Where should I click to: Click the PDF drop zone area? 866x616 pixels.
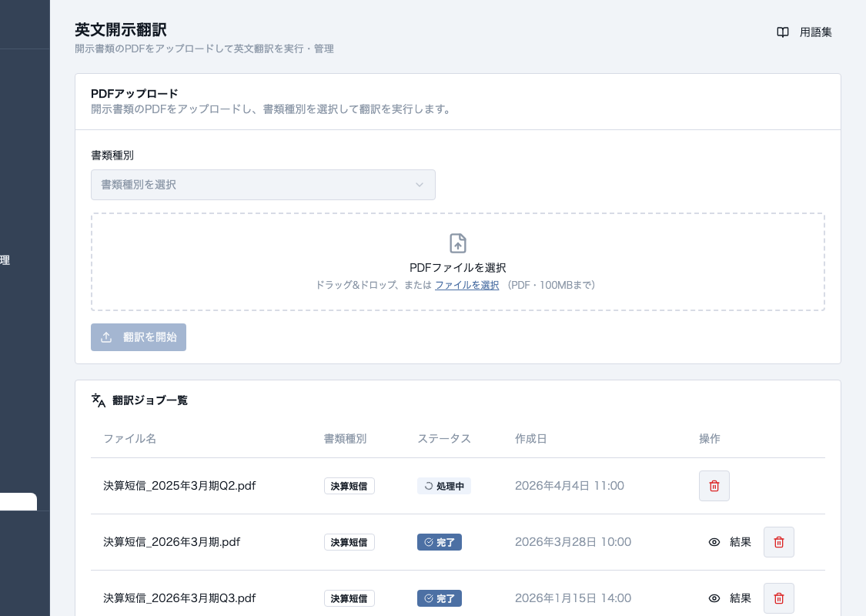tap(458, 262)
